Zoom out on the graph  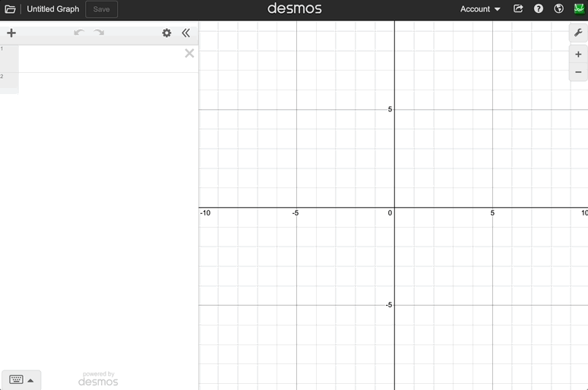(x=578, y=72)
